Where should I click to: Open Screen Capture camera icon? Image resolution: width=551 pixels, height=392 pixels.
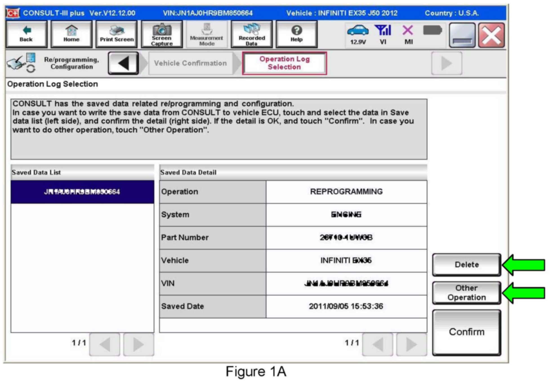162,34
